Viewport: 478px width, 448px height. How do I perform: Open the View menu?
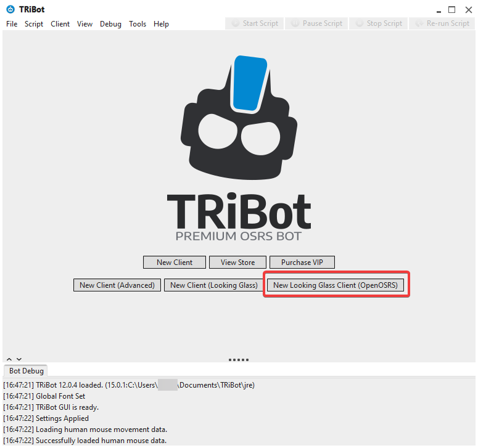(x=84, y=24)
